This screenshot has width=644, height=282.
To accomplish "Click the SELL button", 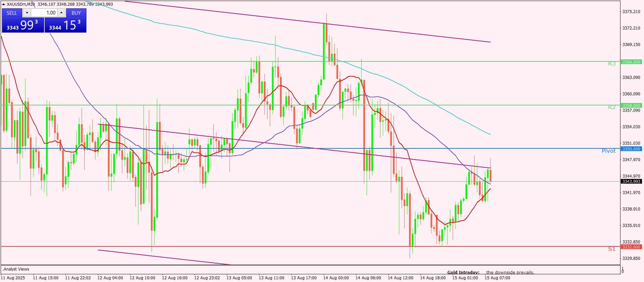I will (x=12, y=13).
